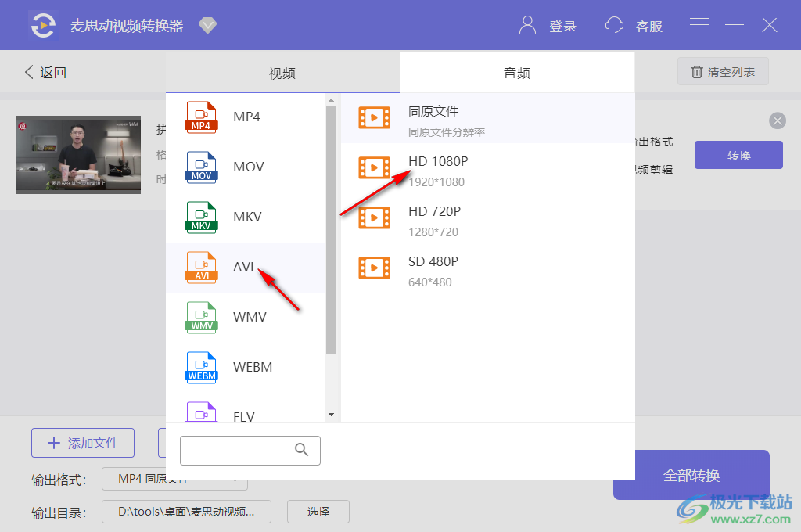The image size is (801, 532).
Task: Focus the format search input field
Action: (250, 450)
